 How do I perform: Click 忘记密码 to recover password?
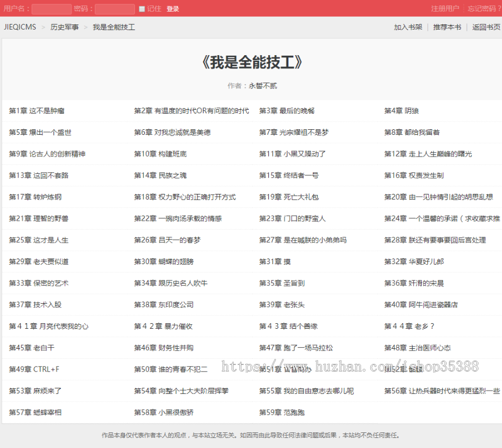485,8
